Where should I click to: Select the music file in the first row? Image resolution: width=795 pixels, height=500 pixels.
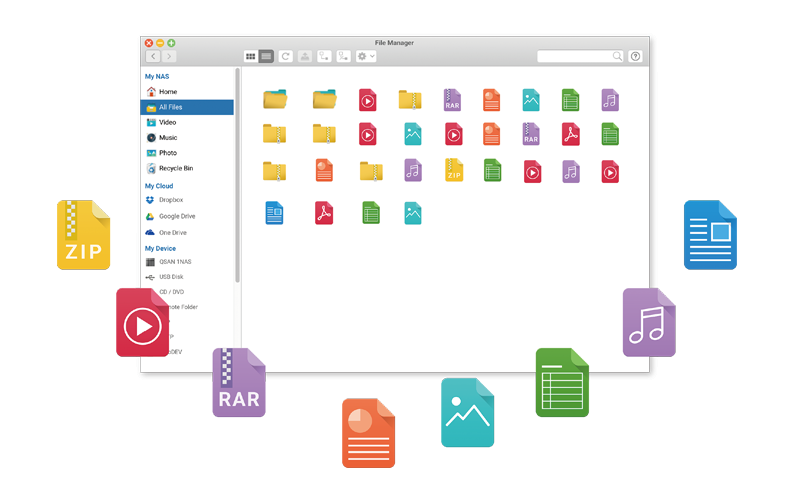(x=610, y=100)
